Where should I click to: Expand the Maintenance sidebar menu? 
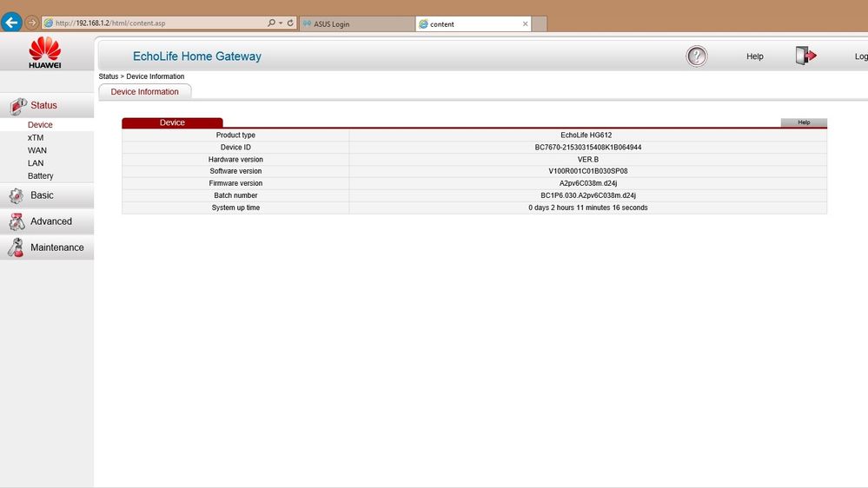(57, 247)
